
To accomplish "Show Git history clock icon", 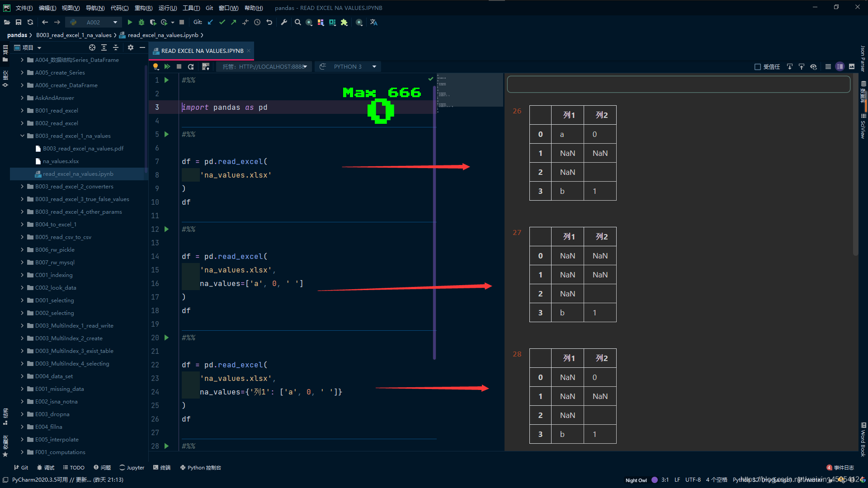I will click(x=257, y=22).
